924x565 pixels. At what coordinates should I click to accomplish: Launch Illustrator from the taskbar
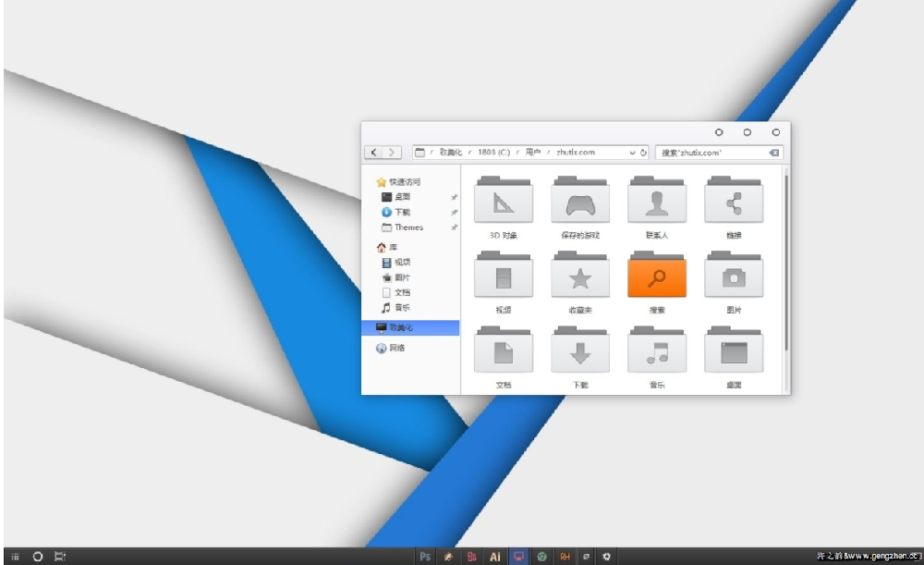coord(495,556)
